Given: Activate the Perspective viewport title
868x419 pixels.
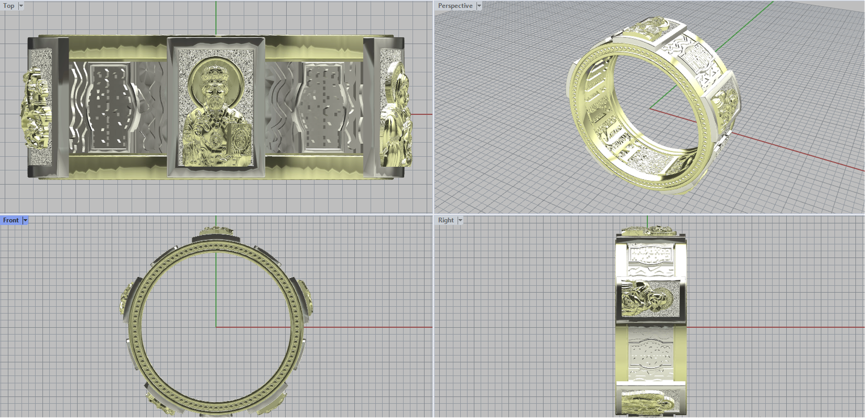Looking at the screenshot, I should click(455, 5).
